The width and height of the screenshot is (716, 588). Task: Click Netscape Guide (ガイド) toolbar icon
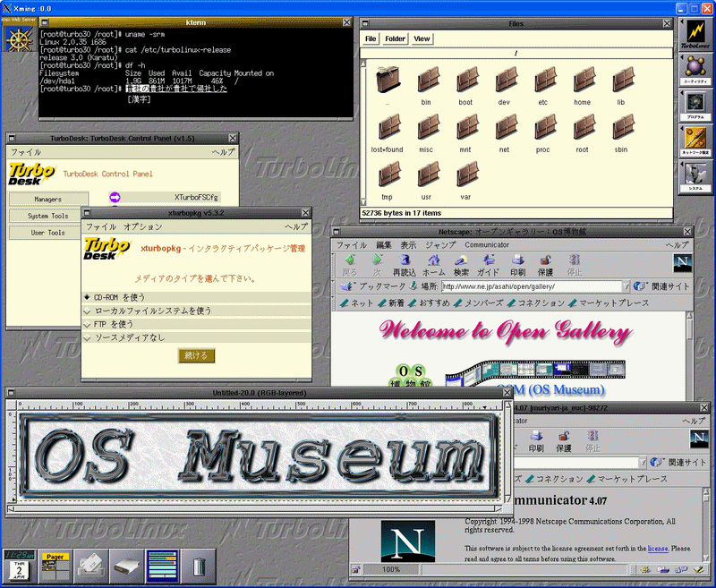tap(488, 265)
